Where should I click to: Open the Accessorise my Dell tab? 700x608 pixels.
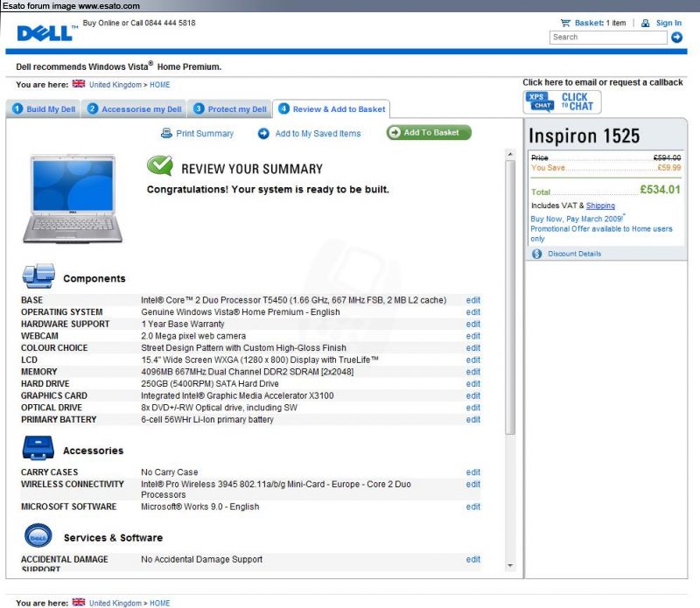coord(135,109)
